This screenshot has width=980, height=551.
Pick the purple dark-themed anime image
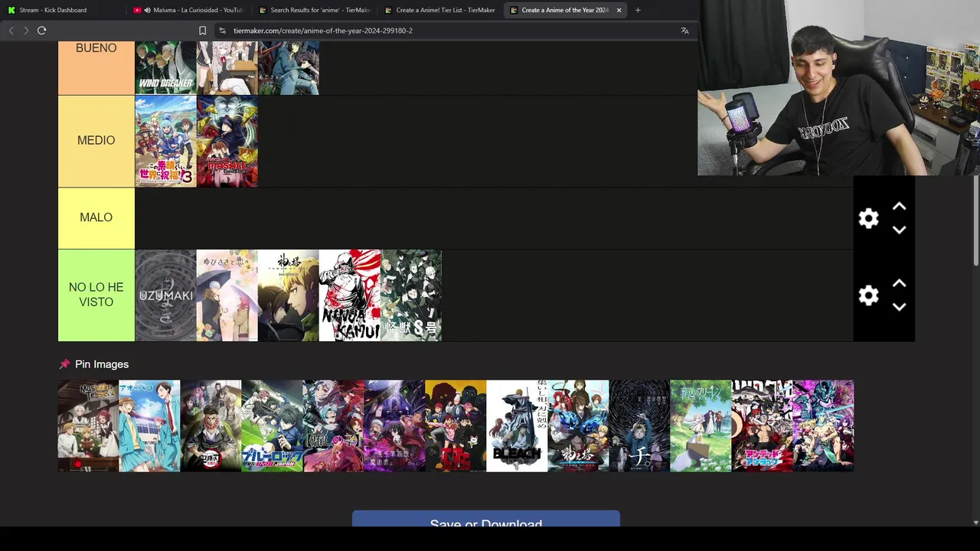pos(394,425)
